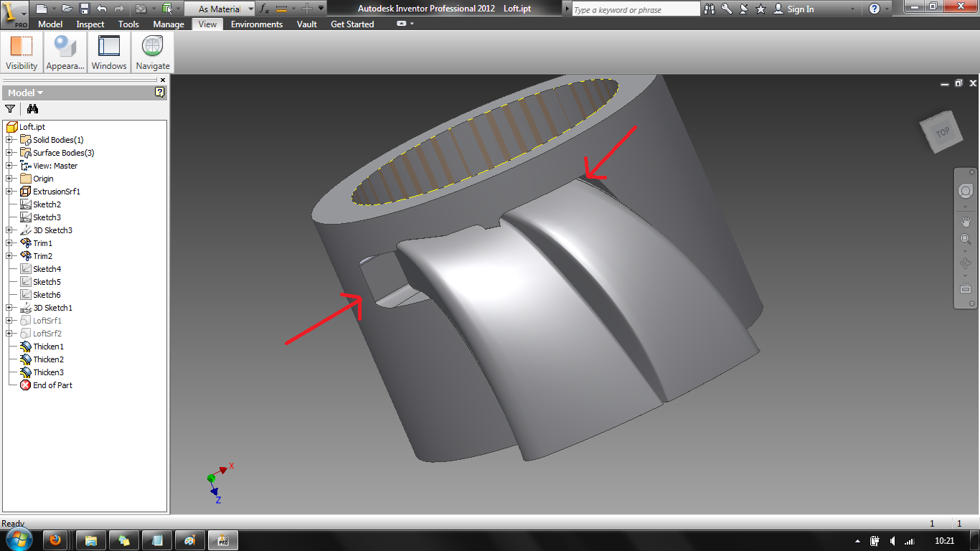The height and width of the screenshot is (551, 980).
Task: Expand the Surface Bodies(3) tree node
Action: tap(9, 153)
